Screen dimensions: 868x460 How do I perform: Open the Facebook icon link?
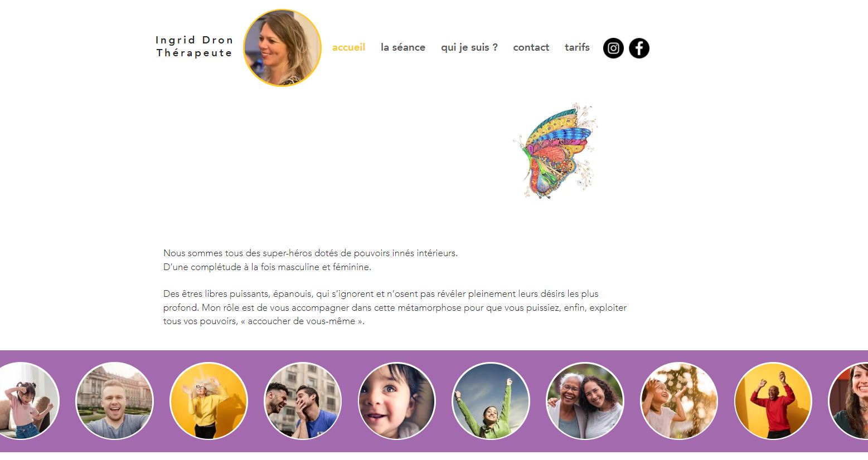[x=639, y=48]
